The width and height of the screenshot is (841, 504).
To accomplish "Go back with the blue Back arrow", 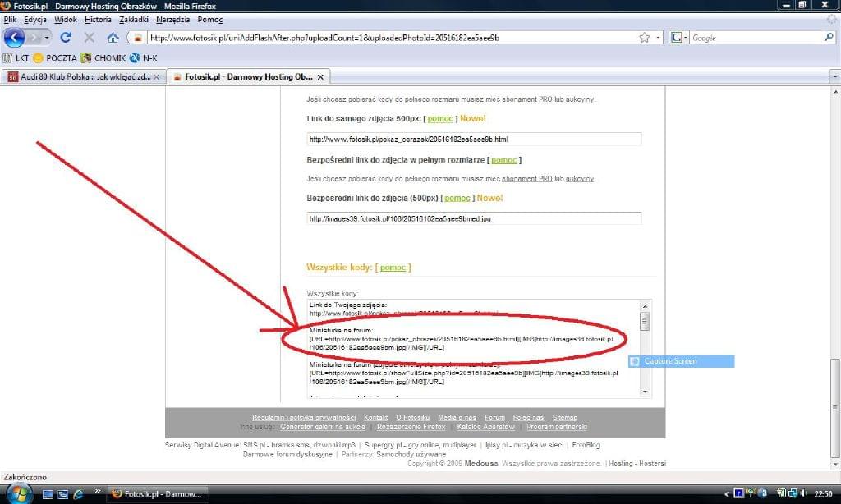I will coord(14,38).
